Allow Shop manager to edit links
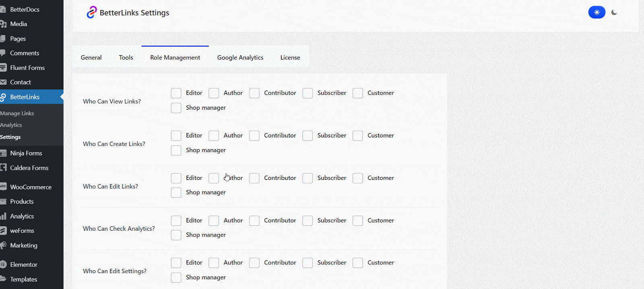The image size is (644, 289). [176, 193]
